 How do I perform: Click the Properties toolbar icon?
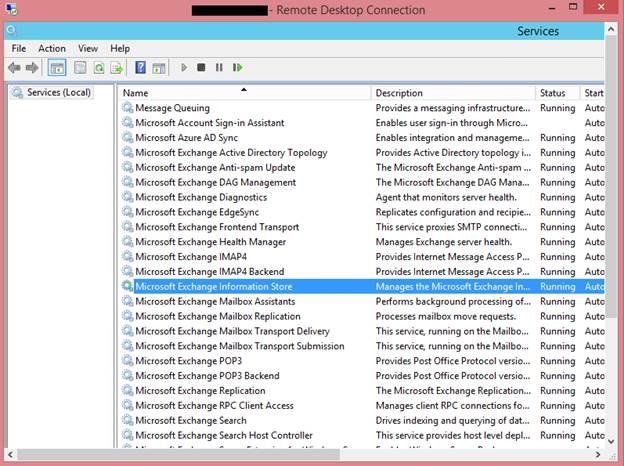point(78,68)
